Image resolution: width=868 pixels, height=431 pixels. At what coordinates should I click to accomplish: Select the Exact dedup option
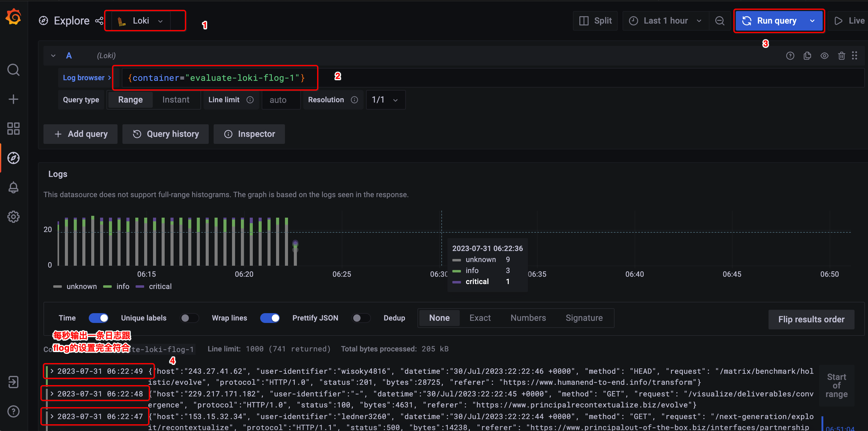pyautogui.click(x=480, y=318)
